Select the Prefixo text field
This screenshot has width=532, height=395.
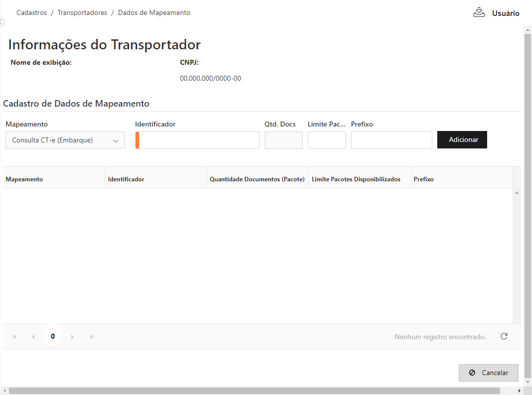[391, 140]
